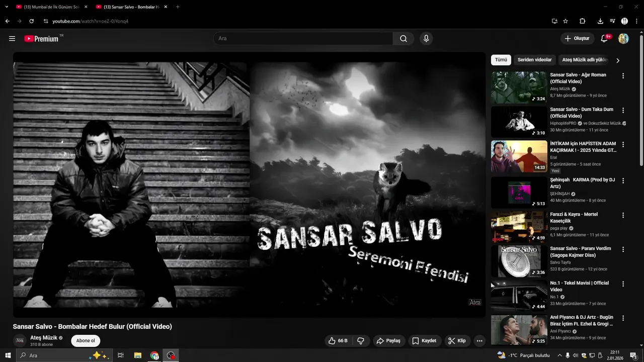Click the Oluştur create button

(577, 39)
